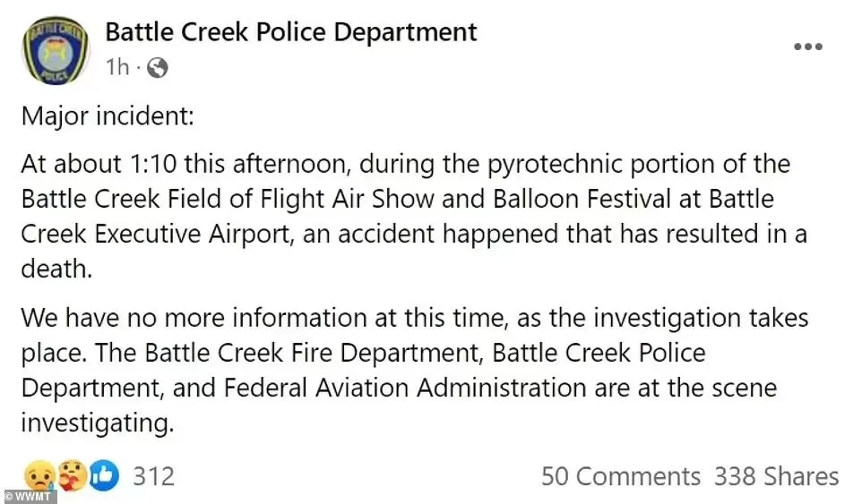Viewport: 862px width, 504px height.
Task: Click the care hug reaction icon
Action: [72, 475]
